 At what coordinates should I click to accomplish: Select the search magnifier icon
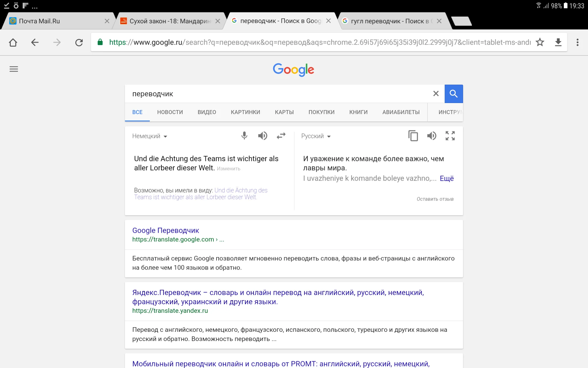[453, 94]
